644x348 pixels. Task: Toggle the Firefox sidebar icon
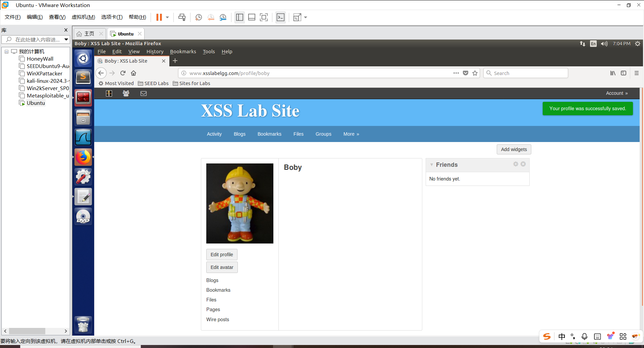tap(624, 73)
